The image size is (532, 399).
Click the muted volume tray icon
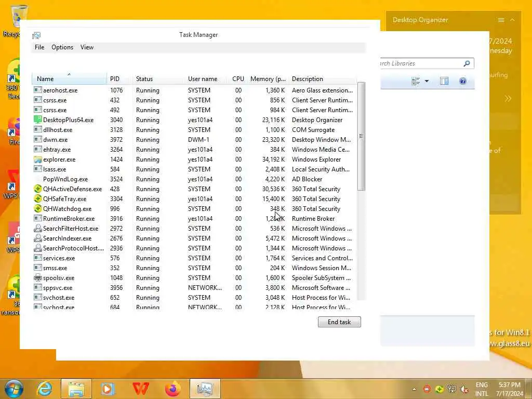coord(464,389)
